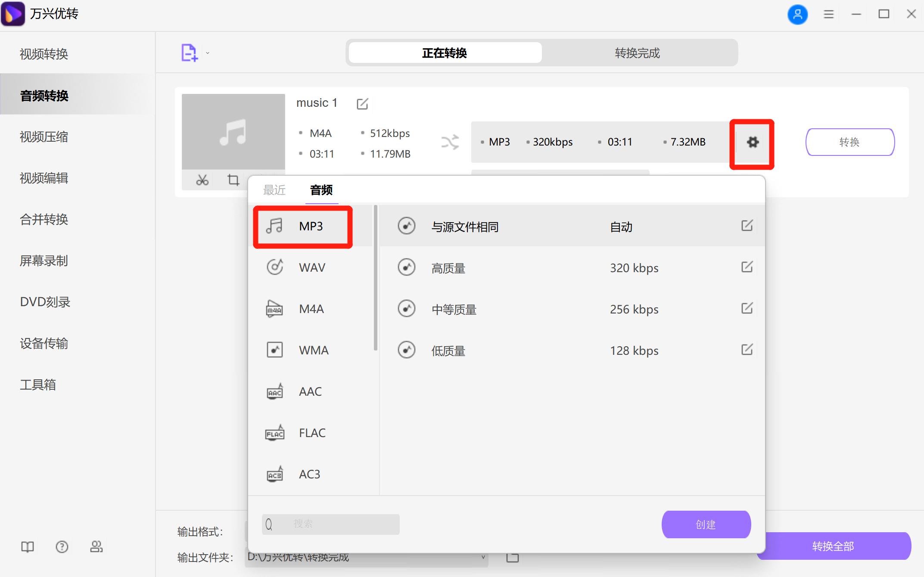
Task: Click the crop icon below the music thumbnail
Action: [x=233, y=180]
